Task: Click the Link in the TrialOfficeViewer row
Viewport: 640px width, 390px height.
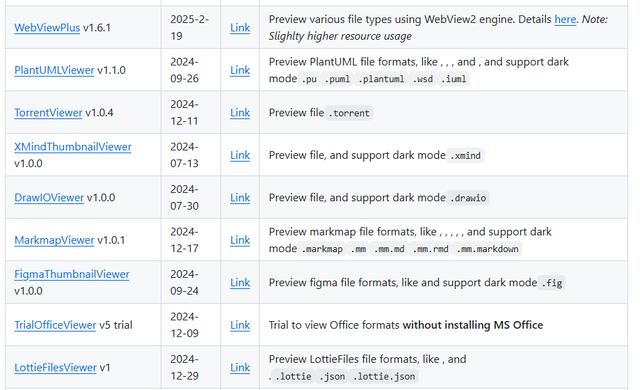Action: [240, 325]
